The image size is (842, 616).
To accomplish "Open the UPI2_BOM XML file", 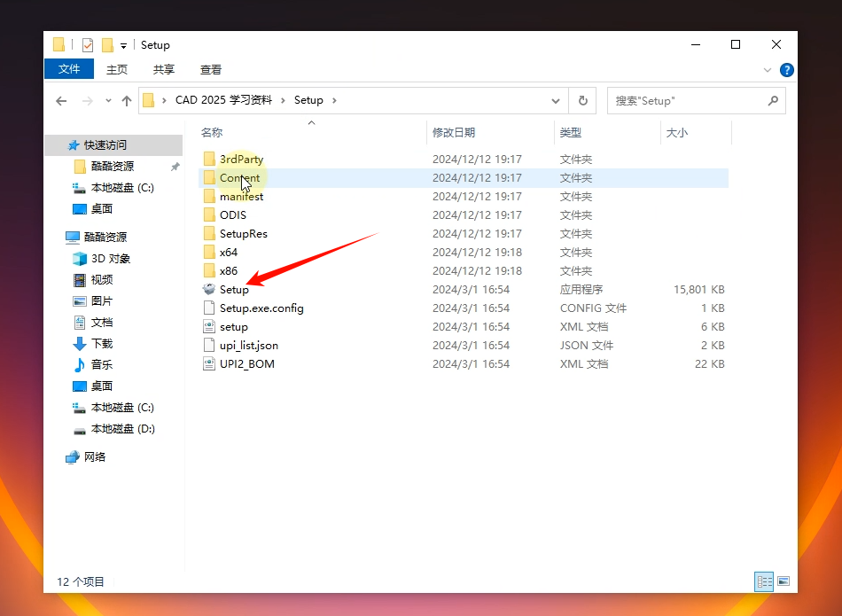I will coord(246,364).
